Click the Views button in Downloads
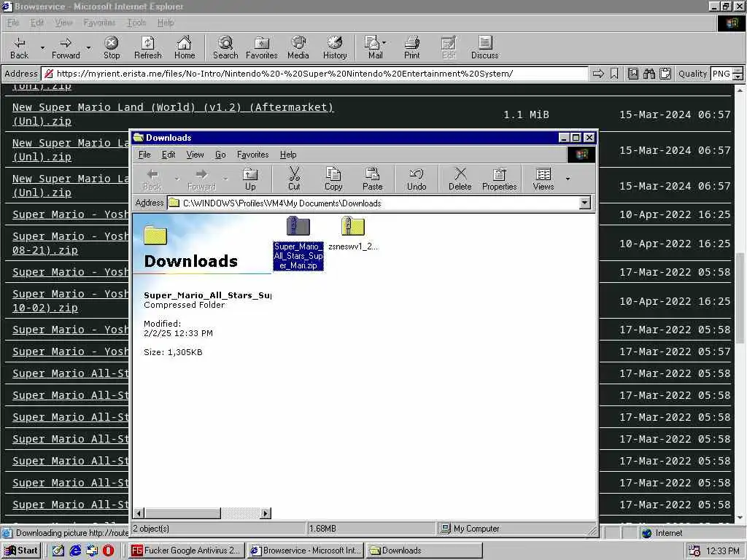747x560 pixels. (543, 179)
